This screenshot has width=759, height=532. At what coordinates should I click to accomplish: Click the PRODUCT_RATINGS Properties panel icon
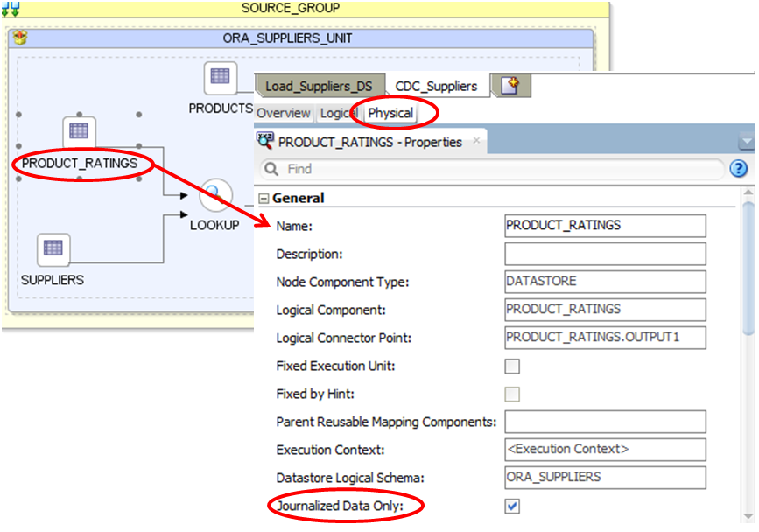[265, 140]
